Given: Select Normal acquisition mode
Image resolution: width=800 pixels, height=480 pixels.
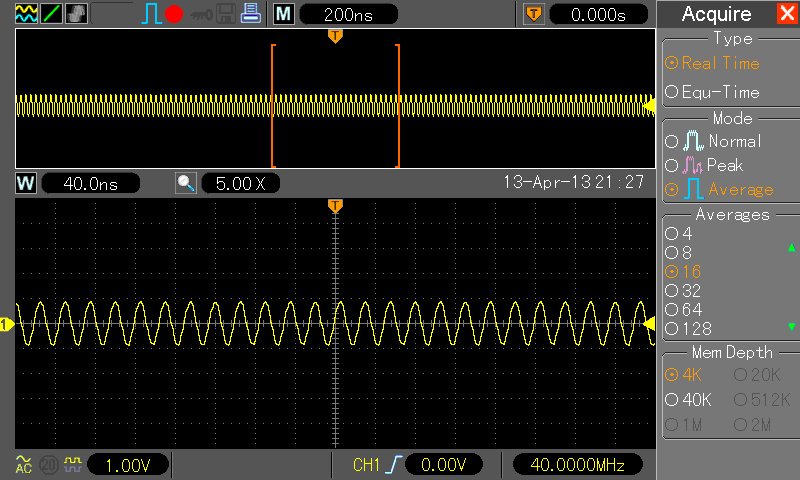Looking at the screenshot, I should [x=713, y=141].
